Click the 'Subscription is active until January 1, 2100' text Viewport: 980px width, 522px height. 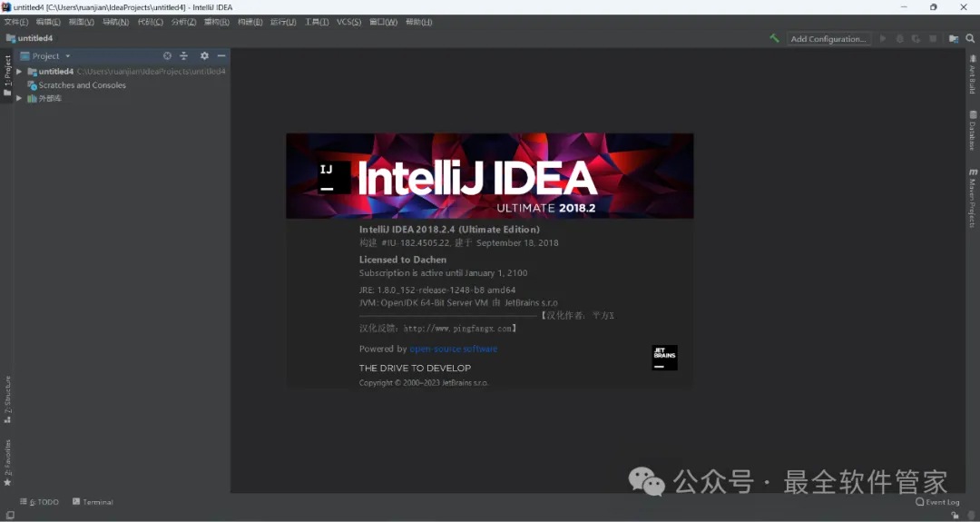(443, 273)
